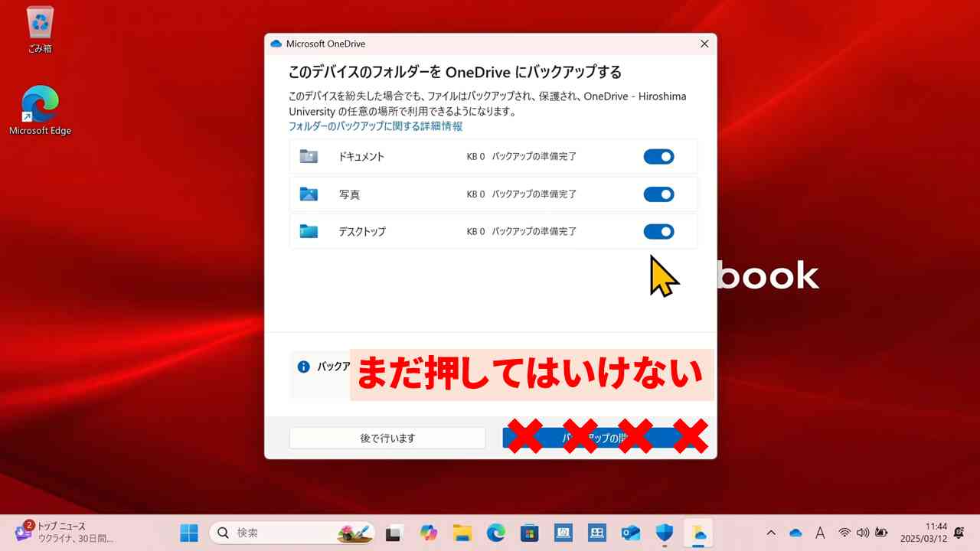
Task: Disable backup for ドキュメント
Action: coord(658,156)
